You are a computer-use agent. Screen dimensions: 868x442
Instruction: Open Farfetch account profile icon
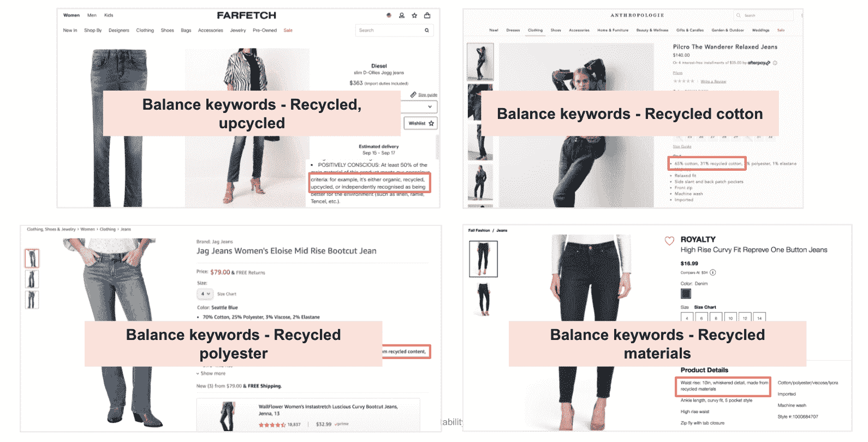402,15
